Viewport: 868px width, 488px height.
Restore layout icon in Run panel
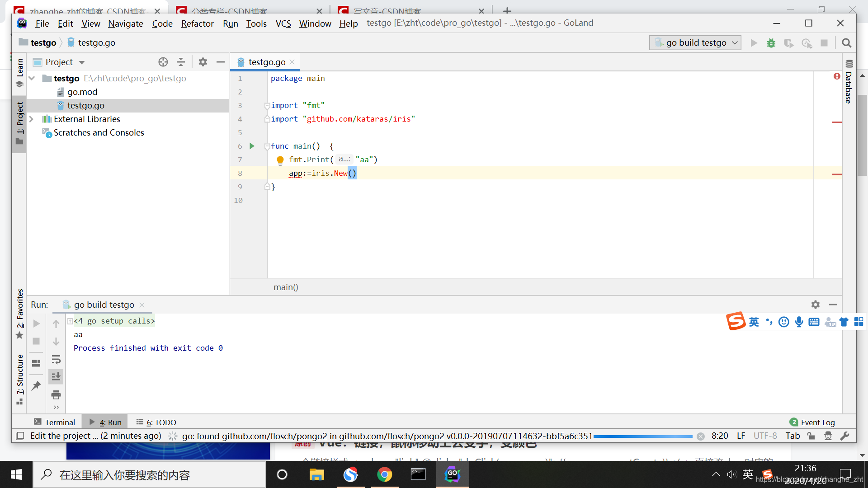37,363
